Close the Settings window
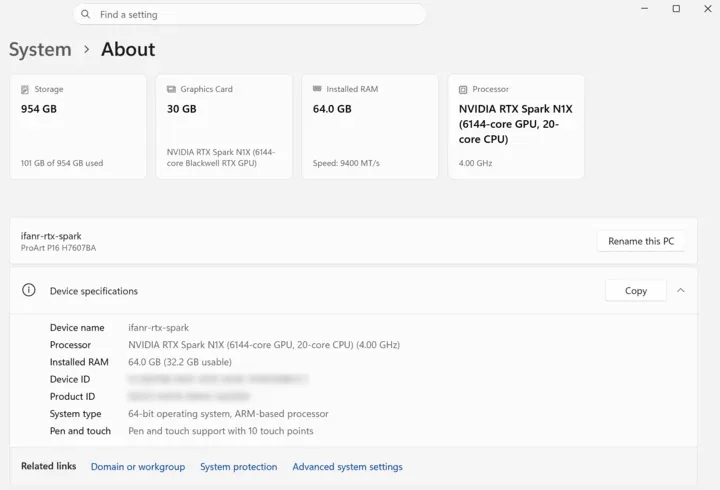The height and width of the screenshot is (490, 720). [708, 9]
